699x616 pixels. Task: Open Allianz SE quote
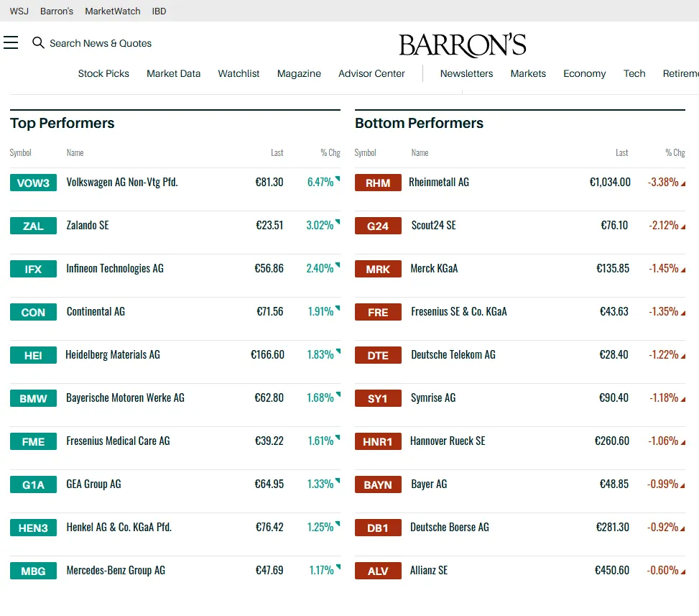tap(428, 571)
